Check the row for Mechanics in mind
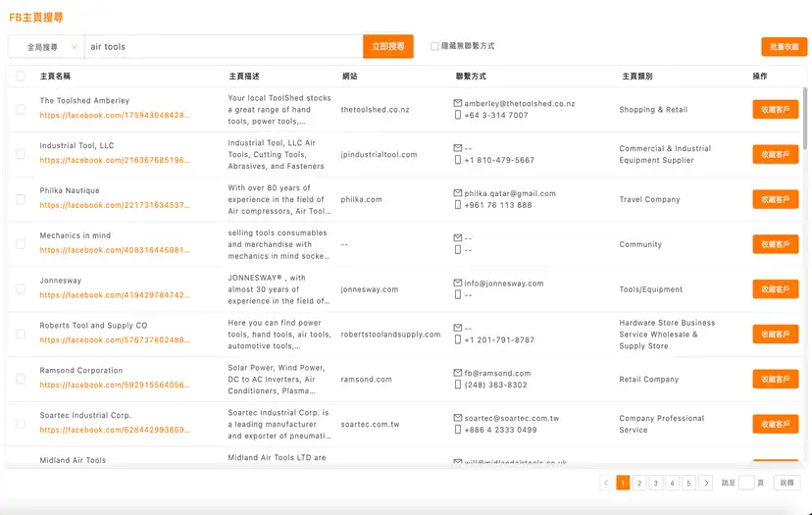Image resolution: width=812 pixels, height=515 pixels. point(21,244)
